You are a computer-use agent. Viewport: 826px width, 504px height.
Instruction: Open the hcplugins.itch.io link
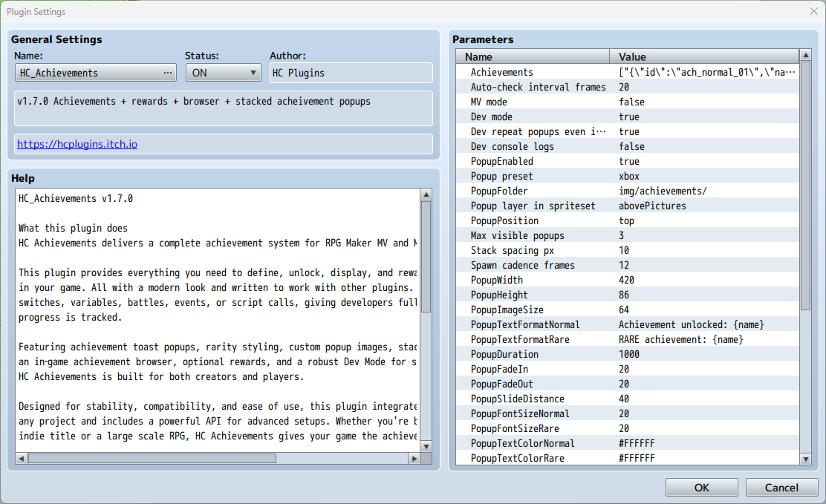(x=77, y=144)
